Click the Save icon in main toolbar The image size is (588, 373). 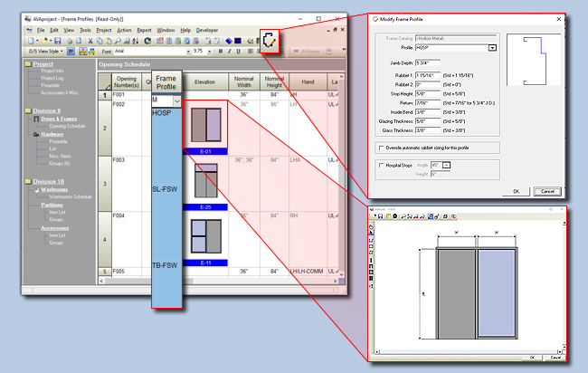coord(57,41)
